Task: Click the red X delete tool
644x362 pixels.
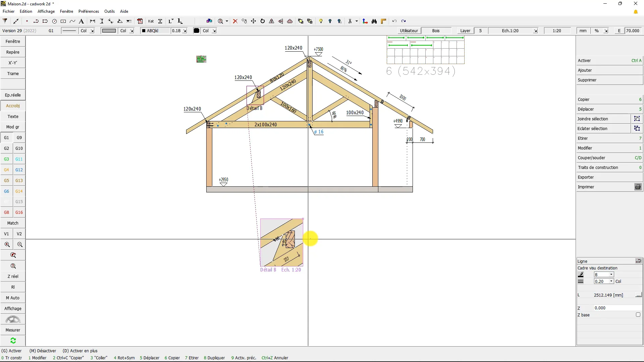Action: [235, 21]
